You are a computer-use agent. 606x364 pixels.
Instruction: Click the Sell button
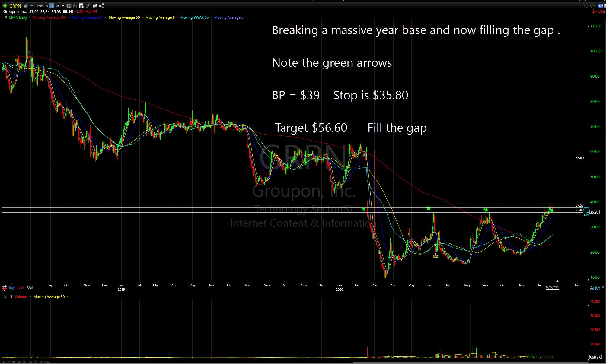point(21,287)
